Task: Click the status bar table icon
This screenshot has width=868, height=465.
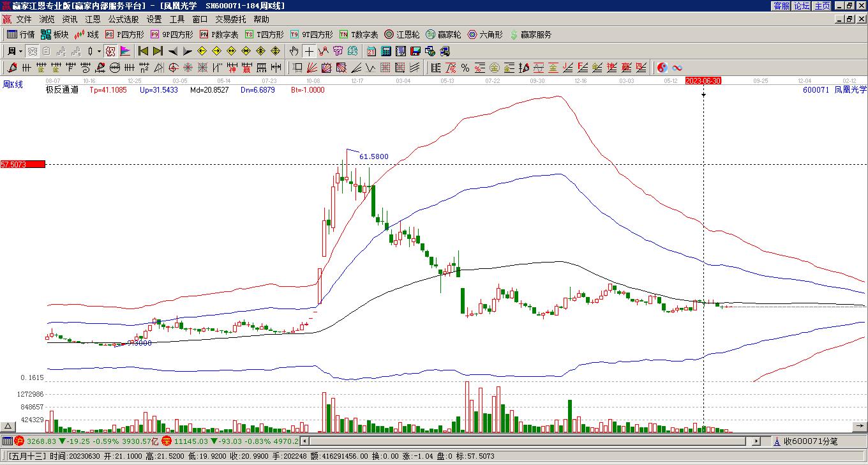Action: 7,441
